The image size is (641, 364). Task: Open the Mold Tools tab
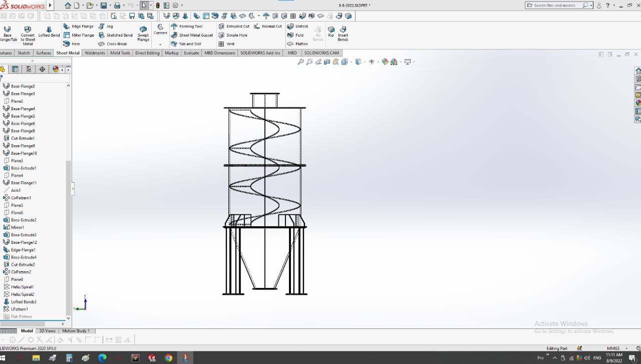(x=120, y=53)
